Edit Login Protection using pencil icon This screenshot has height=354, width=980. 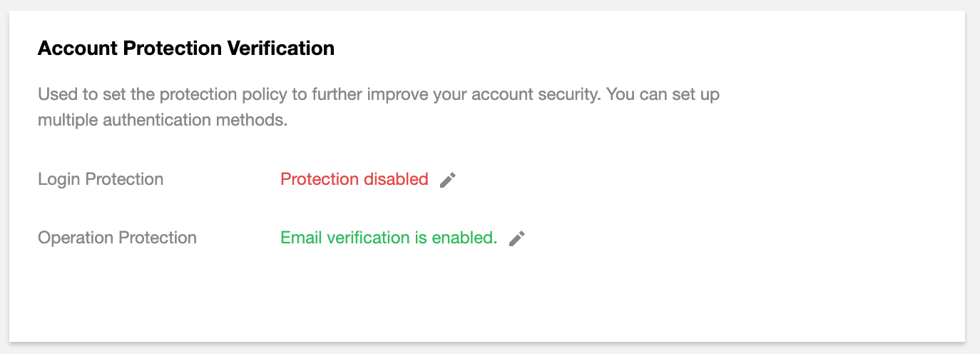pyautogui.click(x=447, y=180)
